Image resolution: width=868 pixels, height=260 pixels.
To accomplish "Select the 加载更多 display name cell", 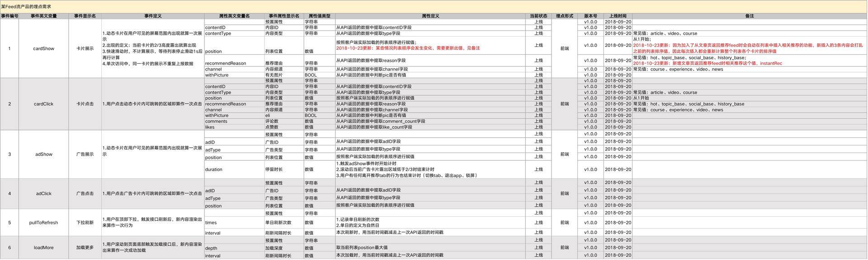I will click(x=85, y=247).
